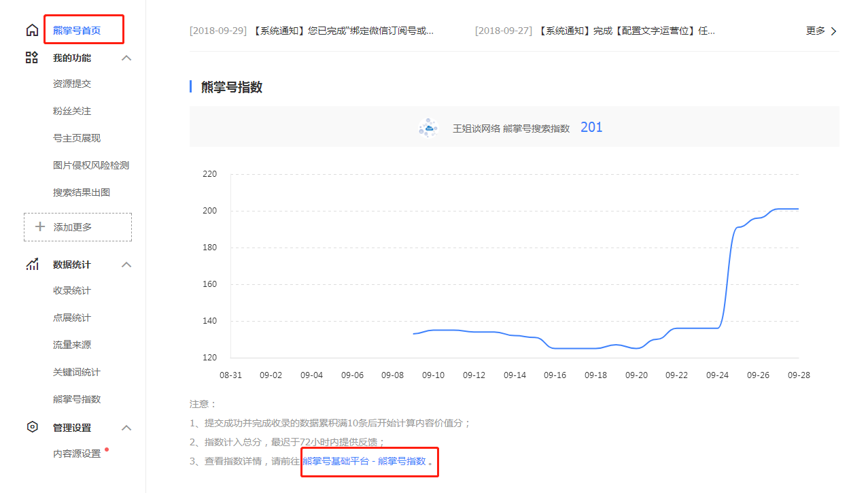Open 熊掌号首页 in the sidebar
This screenshot has width=868, height=493.
77,30
